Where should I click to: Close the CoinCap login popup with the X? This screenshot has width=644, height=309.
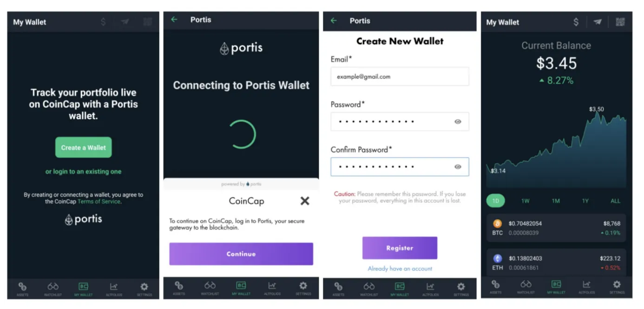305,201
